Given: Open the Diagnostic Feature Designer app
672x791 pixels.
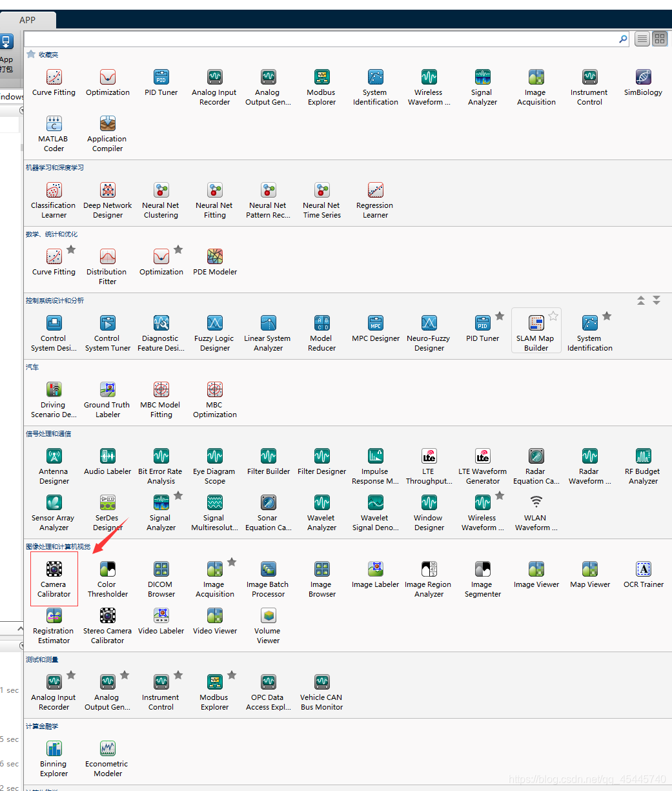Looking at the screenshot, I should [161, 333].
